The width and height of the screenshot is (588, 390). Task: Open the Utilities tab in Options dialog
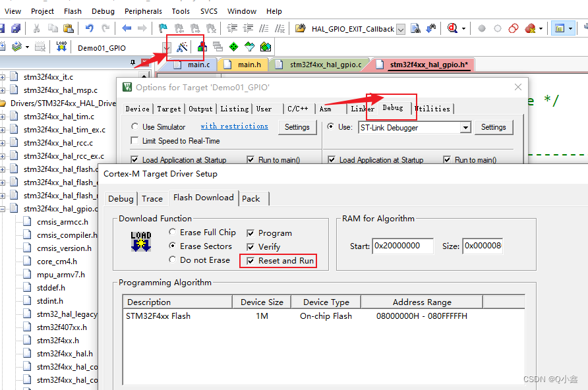pos(432,109)
